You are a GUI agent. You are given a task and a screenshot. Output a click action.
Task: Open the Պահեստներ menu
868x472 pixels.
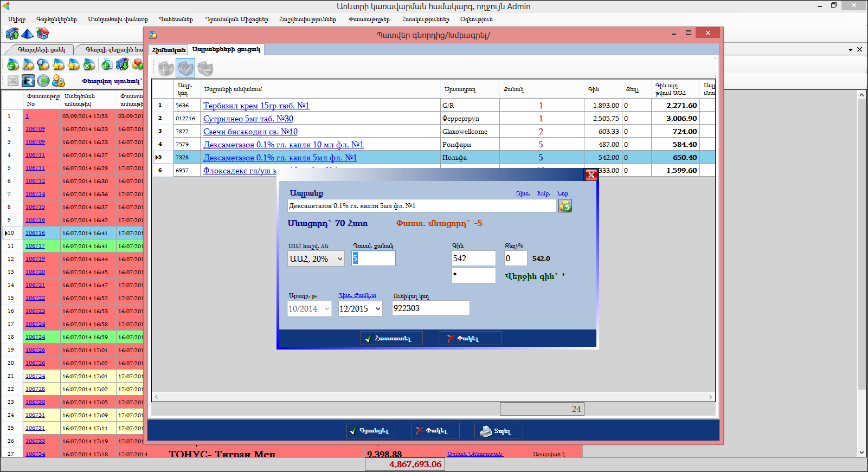coord(176,20)
